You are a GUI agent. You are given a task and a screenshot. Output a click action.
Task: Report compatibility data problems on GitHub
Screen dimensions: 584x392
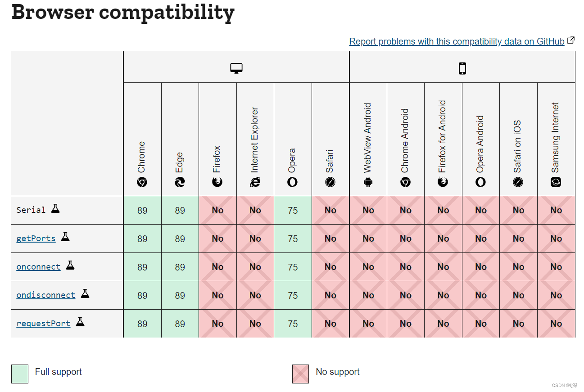point(457,41)
